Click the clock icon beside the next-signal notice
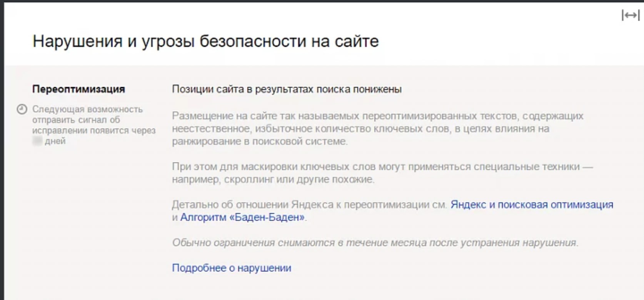Screen dimensions: 644x300 (22, 109)
